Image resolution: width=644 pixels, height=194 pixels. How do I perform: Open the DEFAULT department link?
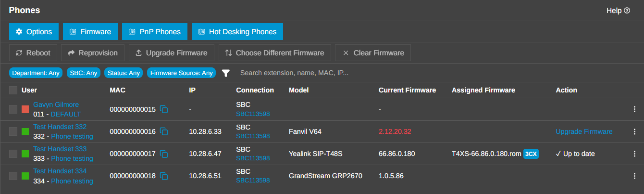(x=65, y=114)
